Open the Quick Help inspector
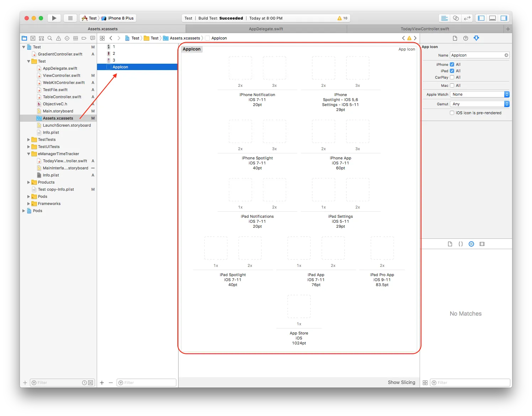The image size is (532, 416). [465, 38]
